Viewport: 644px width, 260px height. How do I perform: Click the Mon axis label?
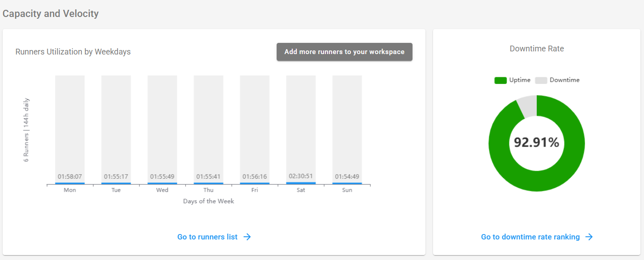click(70, 190)
